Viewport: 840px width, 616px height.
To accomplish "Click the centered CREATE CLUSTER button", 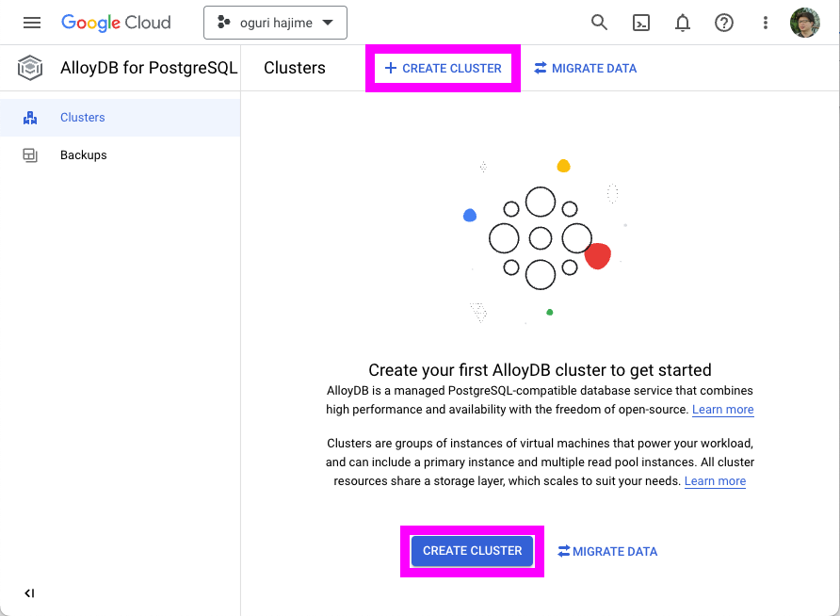I will pyautogui.click(x=472, y=551).
